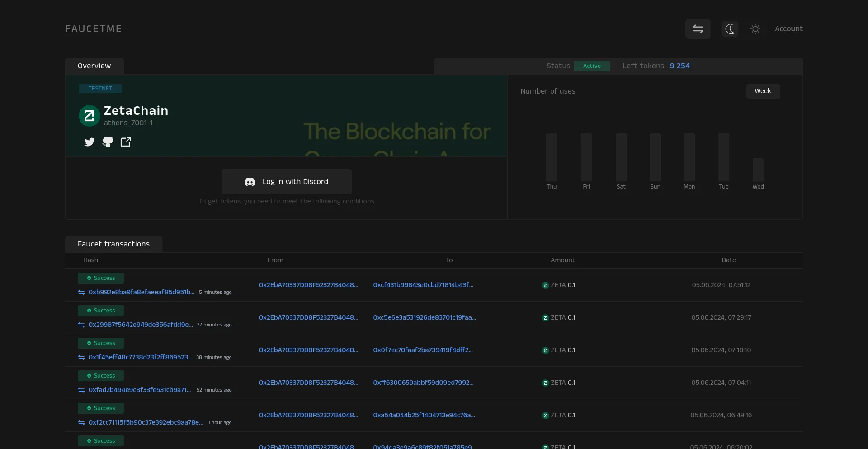Click ZETA token icon in 06:49:16 row

[x=545, y=416]
